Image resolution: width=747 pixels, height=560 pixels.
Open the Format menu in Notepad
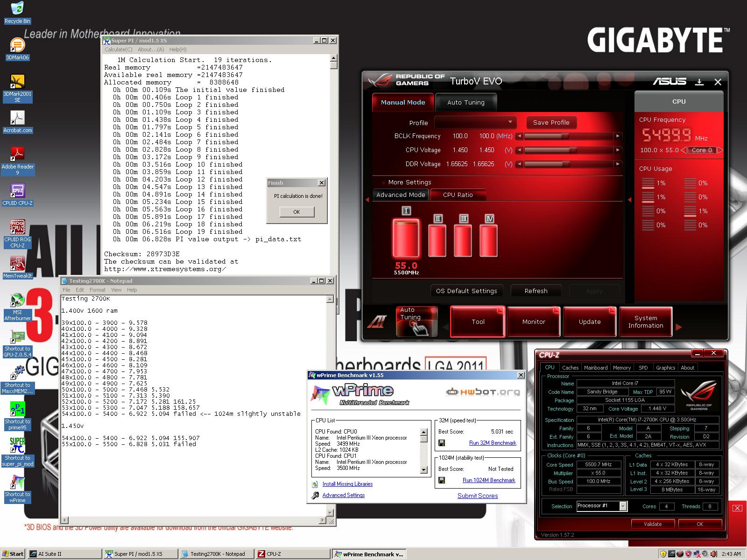click(x=98, y=290)
